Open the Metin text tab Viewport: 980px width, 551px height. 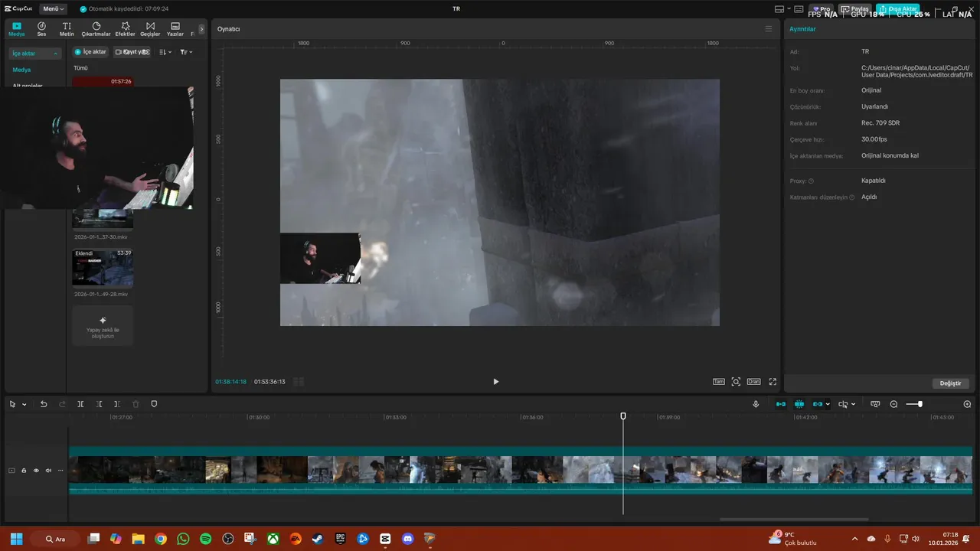[67, 29]
